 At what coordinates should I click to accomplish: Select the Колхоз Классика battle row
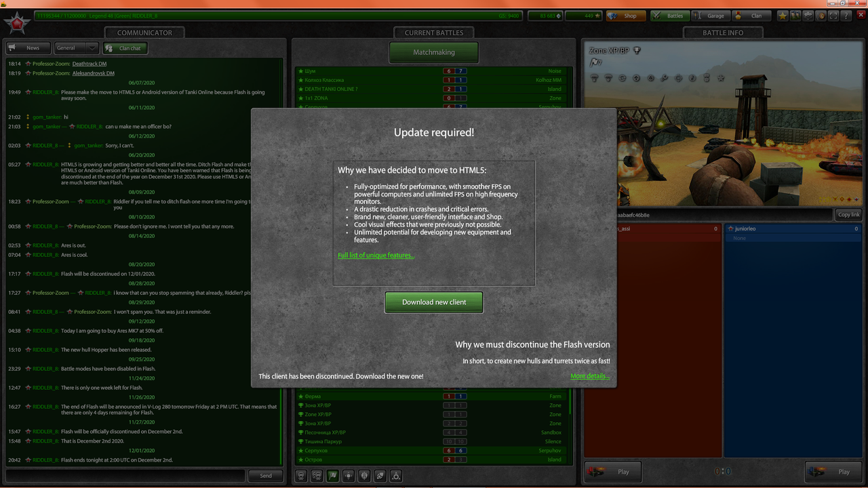click(x=431, y=80)
